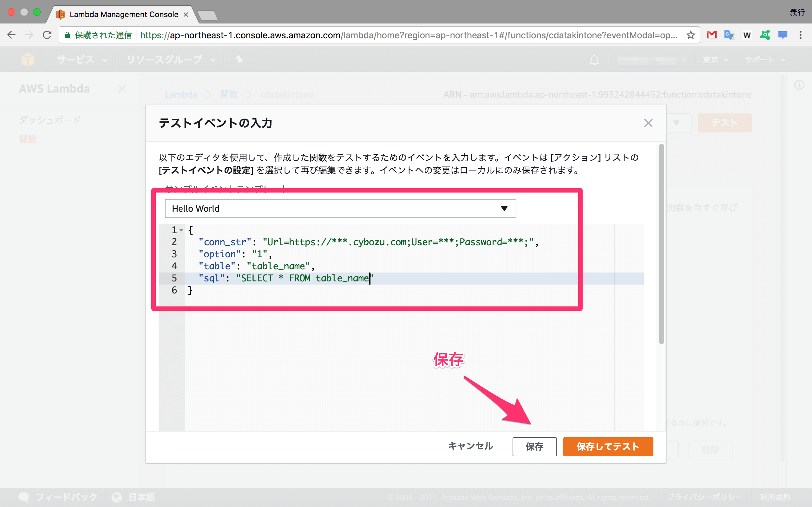The width and height of the screenshot is (812, 507).
Task: Click the 保存してテスト button
Action: tap(608, 447)
